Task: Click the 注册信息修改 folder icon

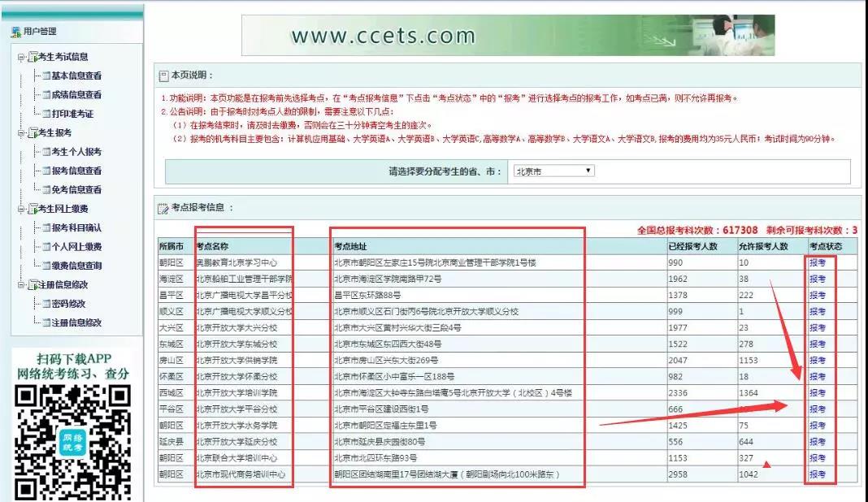Action: coord(33,284)
